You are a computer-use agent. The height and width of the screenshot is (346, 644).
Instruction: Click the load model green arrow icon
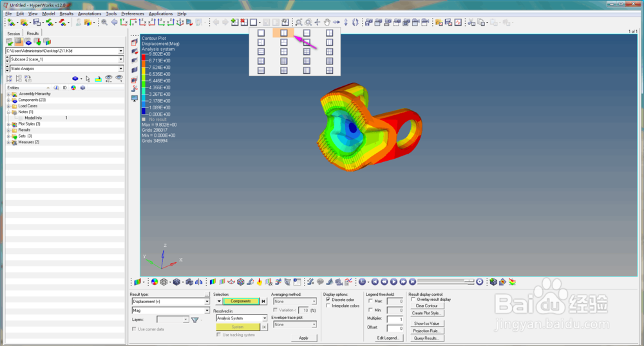coord(10,42)
